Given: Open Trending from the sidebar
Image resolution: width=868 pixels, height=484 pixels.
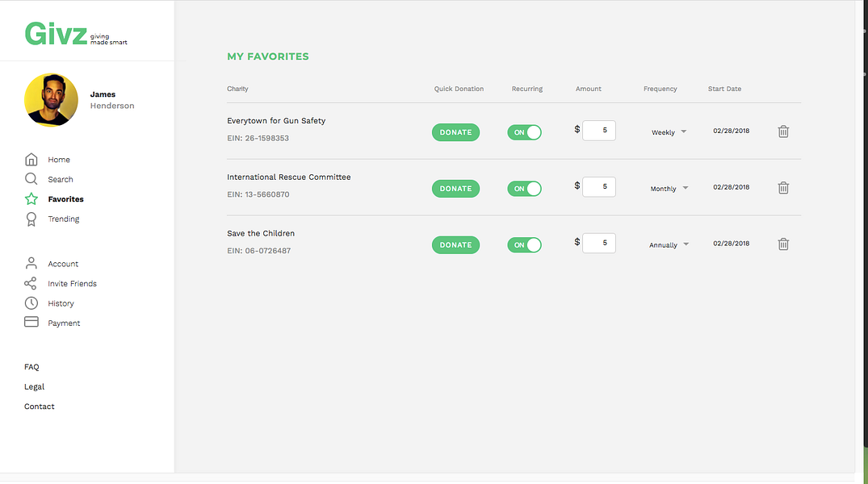Looking at the screenshot, I should (x=64, y=219).
